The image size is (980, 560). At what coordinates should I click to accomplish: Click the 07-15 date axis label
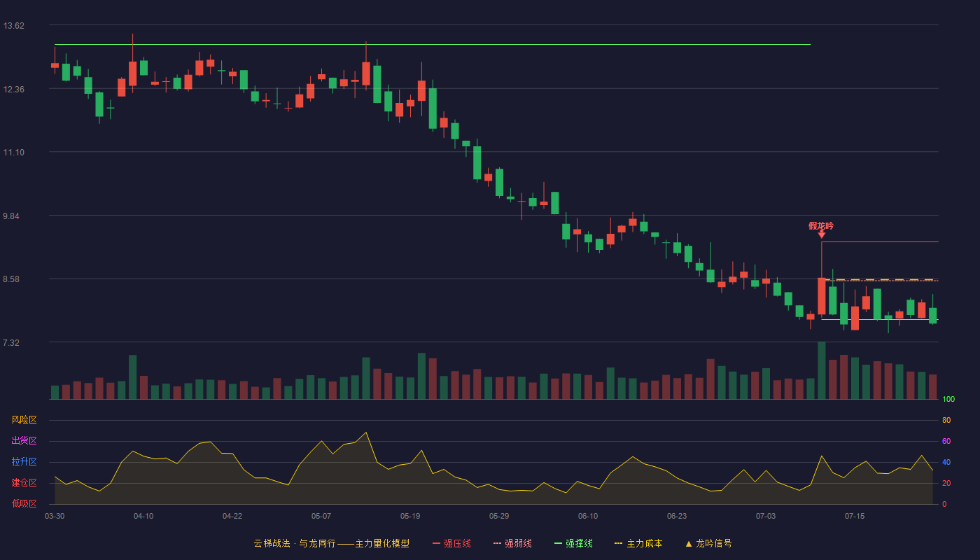pyautogui.click(x=855, y=516)
